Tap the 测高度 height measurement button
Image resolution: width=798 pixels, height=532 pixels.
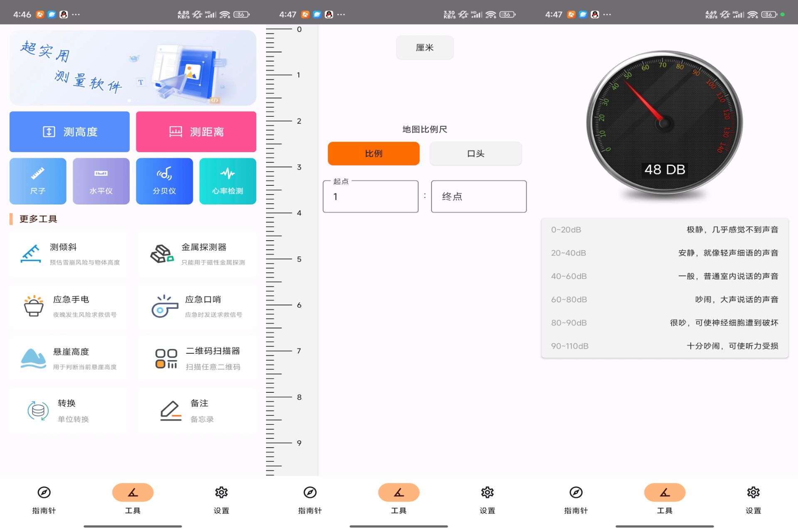coord(69,132)
